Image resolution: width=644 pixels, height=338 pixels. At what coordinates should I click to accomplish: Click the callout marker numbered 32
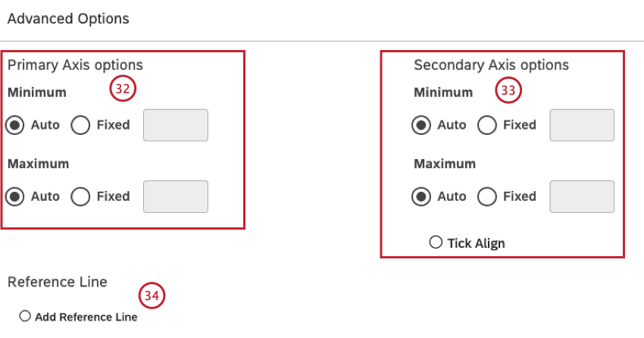point(123,89)
